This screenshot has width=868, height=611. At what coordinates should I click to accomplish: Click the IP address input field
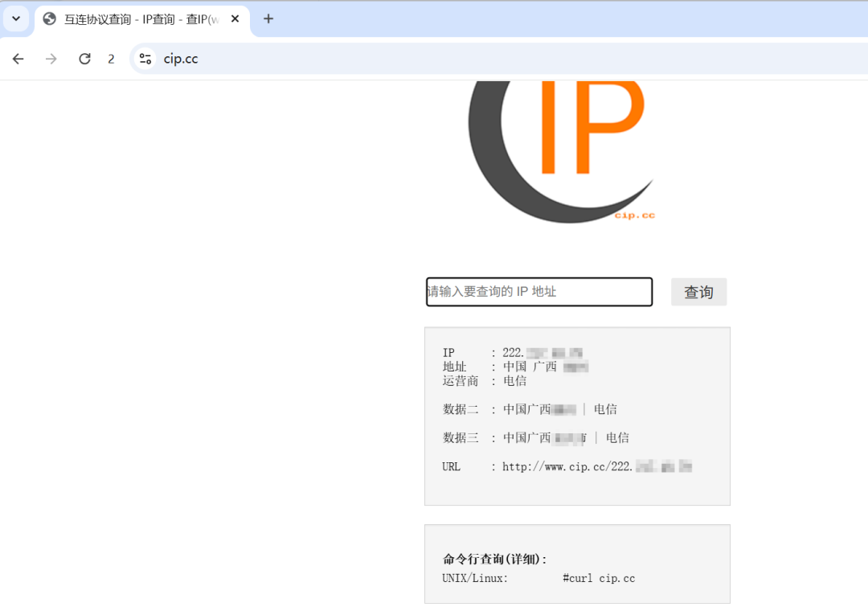pyautogui.click(x=538, y=292)
